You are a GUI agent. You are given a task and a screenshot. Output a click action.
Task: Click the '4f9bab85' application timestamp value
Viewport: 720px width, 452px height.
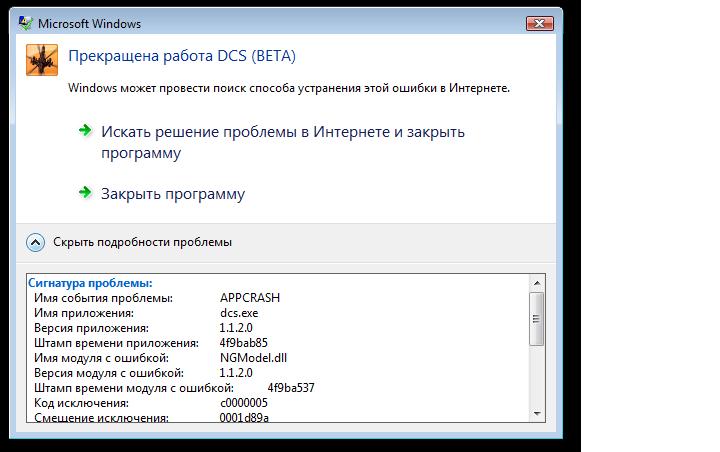[243, 343]
